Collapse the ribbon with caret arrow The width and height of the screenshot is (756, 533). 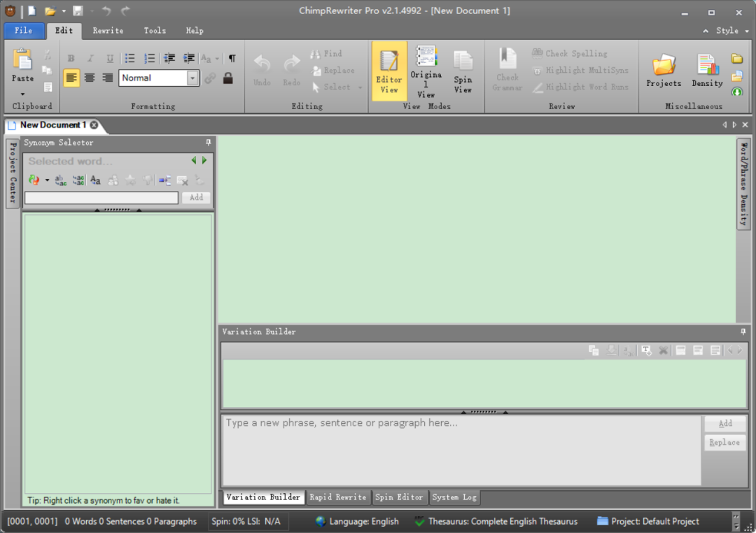(706, 30)
